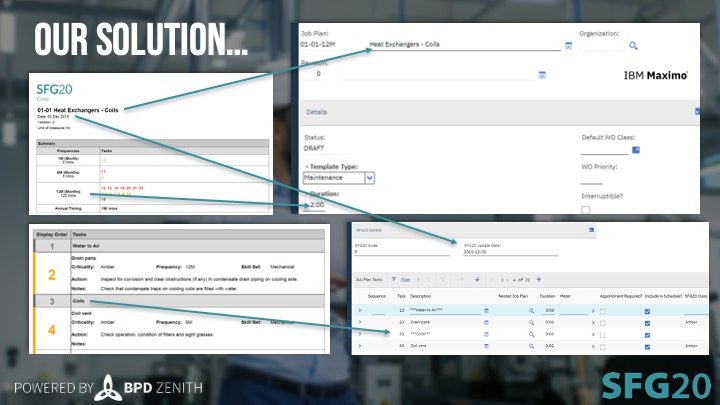The width and height of the screenshot is (720, 405).
Task: Open long description for Drain pans task
Action: coord(486,323)
